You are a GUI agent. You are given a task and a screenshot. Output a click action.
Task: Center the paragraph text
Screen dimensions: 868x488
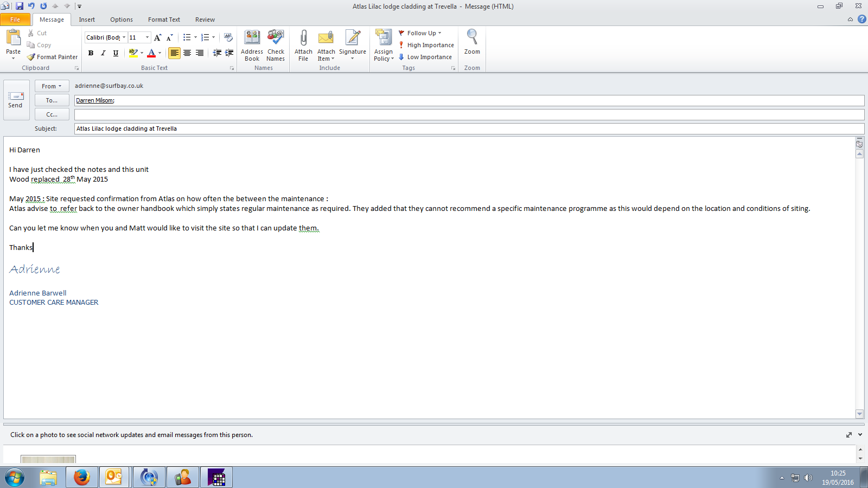[x=187, y=53]
